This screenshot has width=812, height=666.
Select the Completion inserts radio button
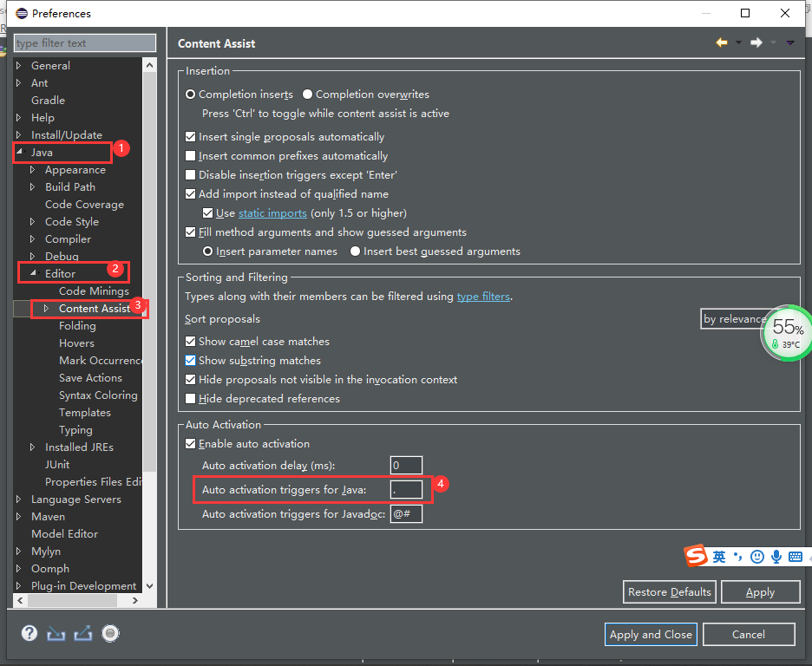point(190,95)
